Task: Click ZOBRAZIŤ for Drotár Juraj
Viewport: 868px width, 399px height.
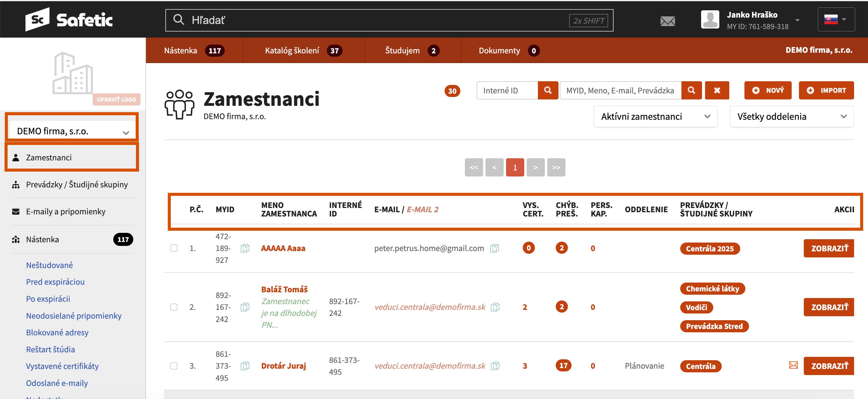Action: [x=829, y=366]
